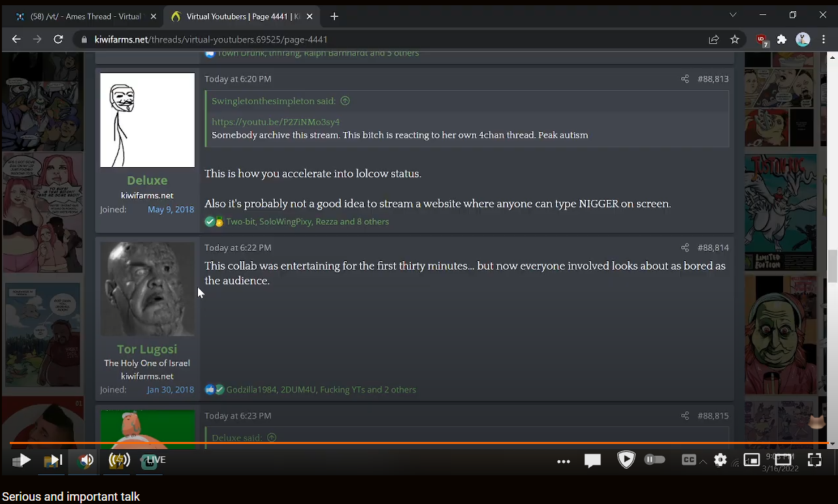Image resolution: width=838 pixels, height=504 pixels.
Task: Click the kiwifarms.net address bar
Action: tap(392, 40)
